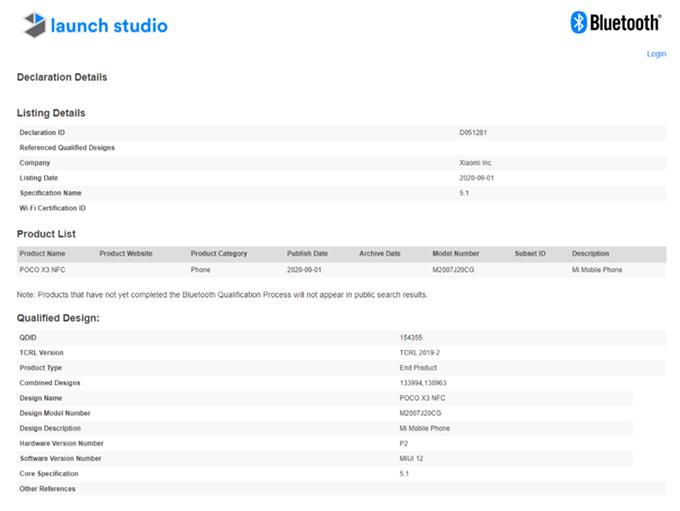Click the Other References label

coord(47,489)
